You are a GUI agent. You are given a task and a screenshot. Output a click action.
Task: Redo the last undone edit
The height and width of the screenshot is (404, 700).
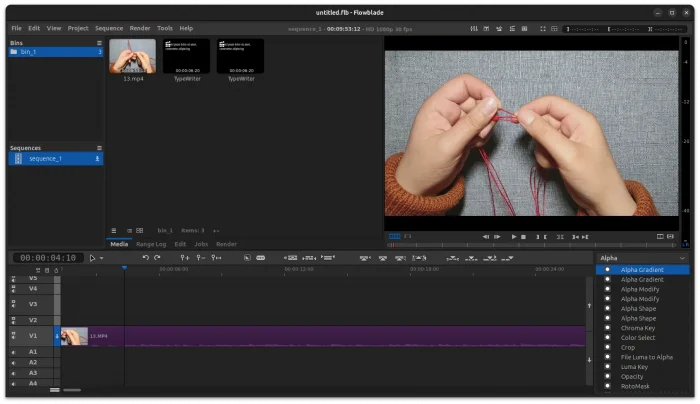157,258
